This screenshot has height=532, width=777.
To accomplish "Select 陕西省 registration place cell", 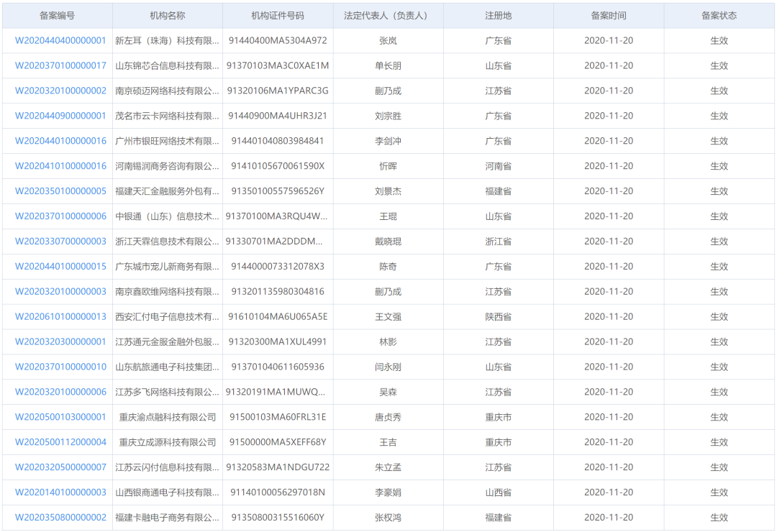I will [x=499, y=316].
